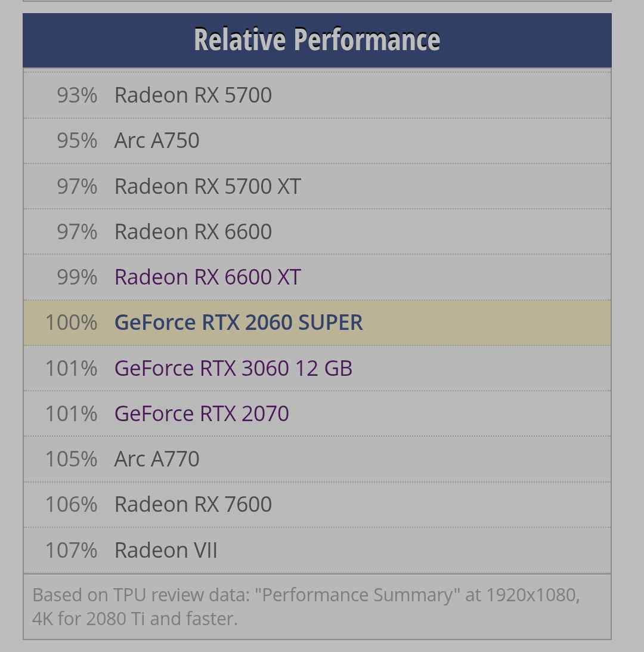Select the Radeon VII row
The image size is (644, 652).
[x=317, y=550]
